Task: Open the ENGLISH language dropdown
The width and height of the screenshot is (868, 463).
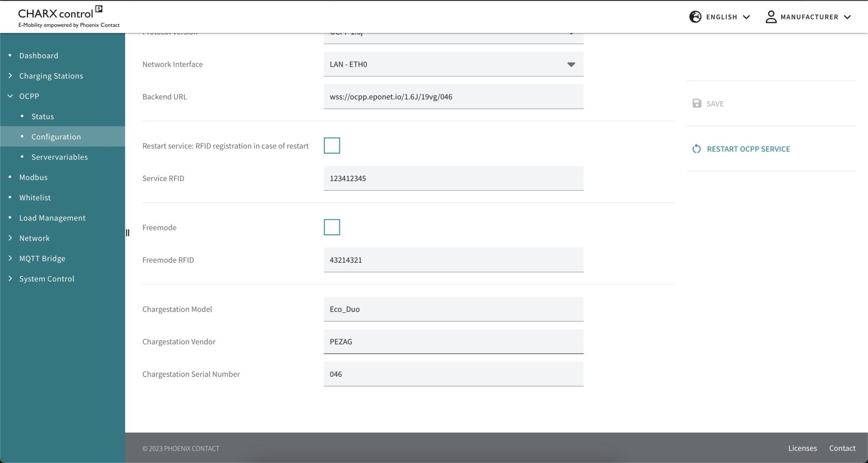Action: pyautogui.click(x=720, y=17)
